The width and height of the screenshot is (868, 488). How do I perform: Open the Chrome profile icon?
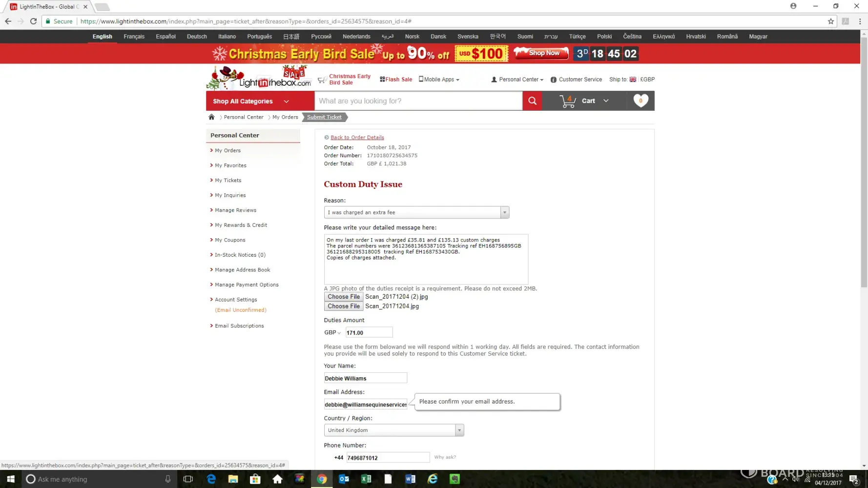(x=793, y=6)
